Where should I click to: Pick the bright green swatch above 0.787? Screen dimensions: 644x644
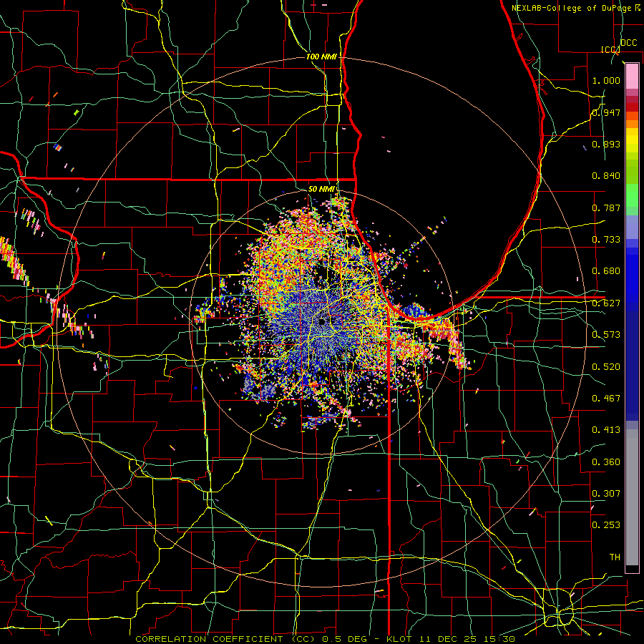[632, 195]
